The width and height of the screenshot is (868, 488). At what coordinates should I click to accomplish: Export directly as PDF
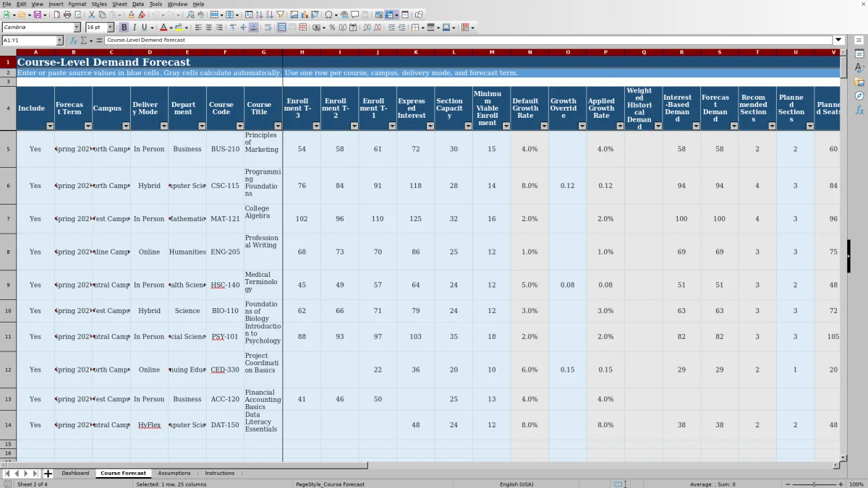[x=57, y=14]
